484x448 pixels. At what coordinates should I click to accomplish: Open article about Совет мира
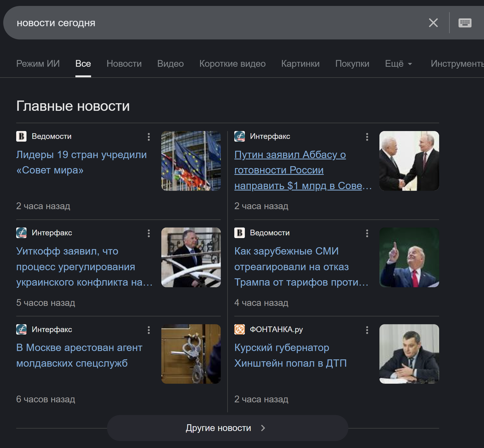point(81,162)
